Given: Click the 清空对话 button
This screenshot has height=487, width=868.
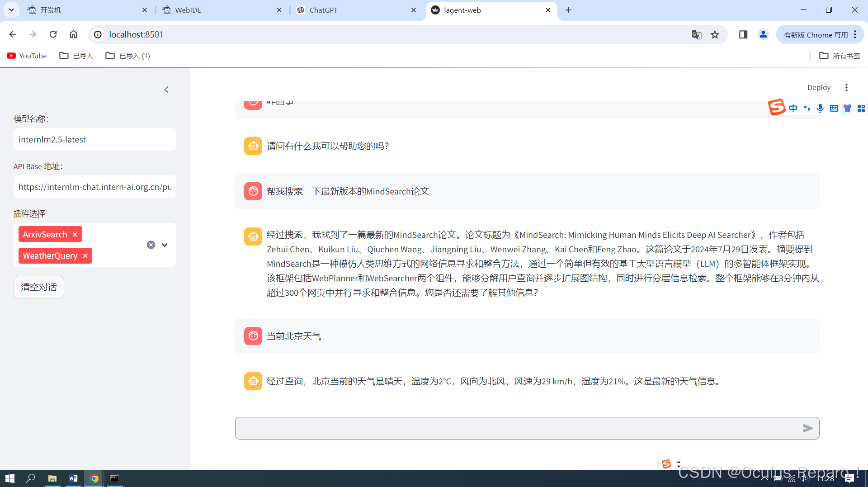Looking at the screenshot, I should (x=38, y=287).
